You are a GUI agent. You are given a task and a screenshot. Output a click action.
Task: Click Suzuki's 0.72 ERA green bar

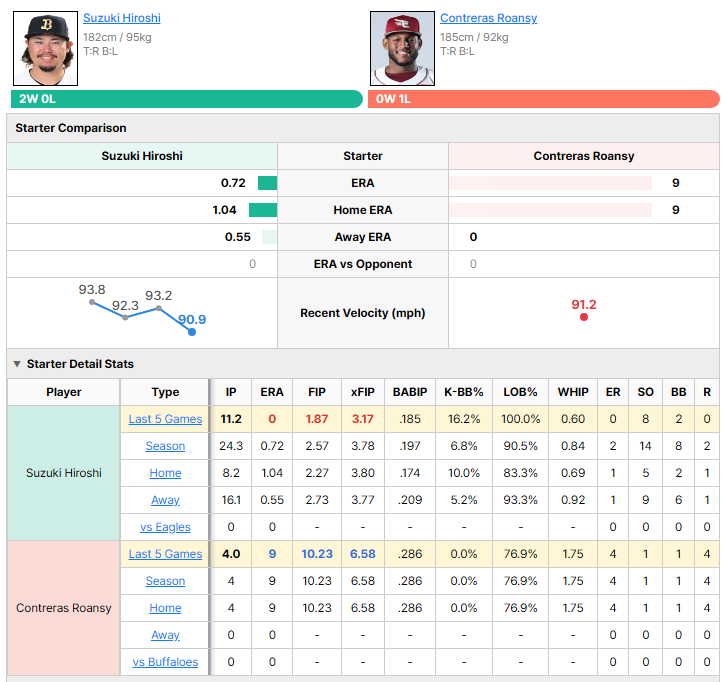tap(268, 183)
